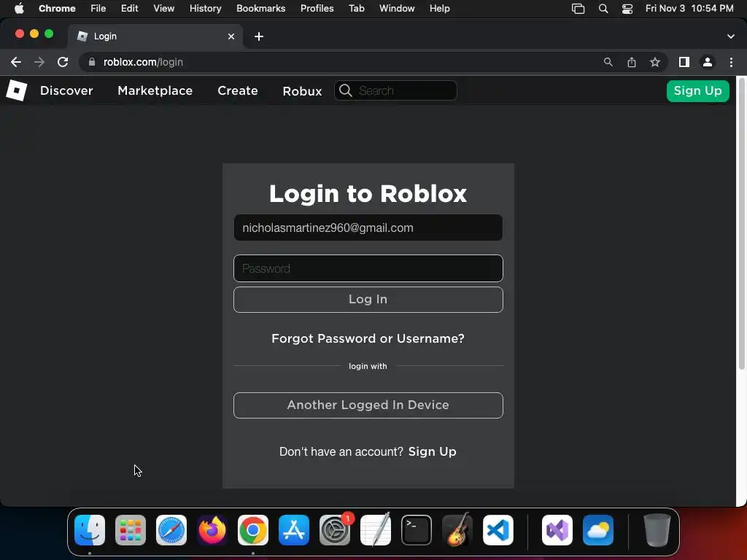Open the View menu

click(x=164, y=9)
